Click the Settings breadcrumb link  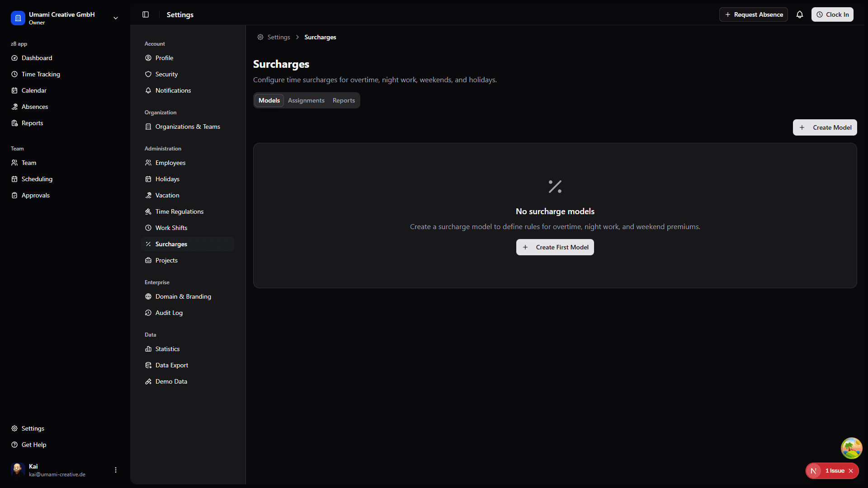click(x=278, y=37)
